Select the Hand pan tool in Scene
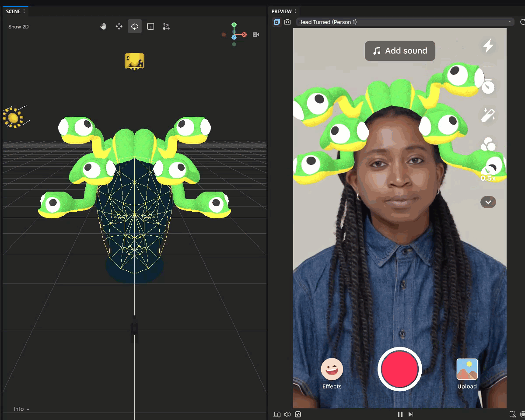525x420 pixels. pos(103,27)
